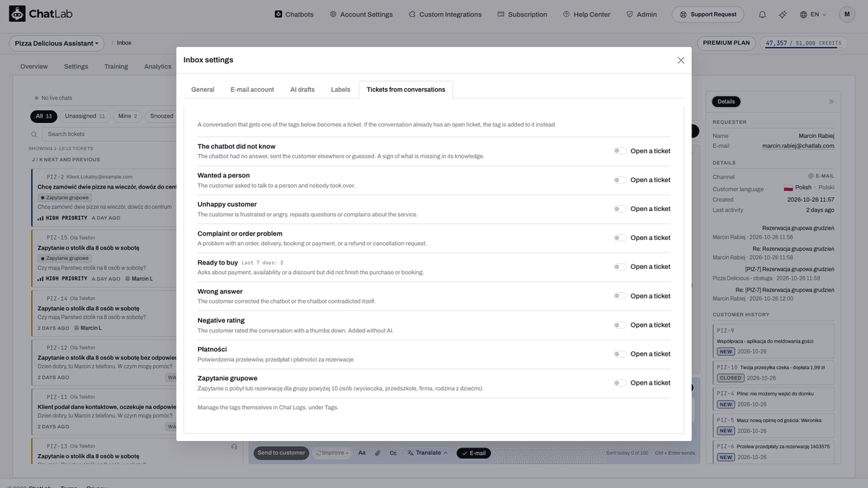
Task: Click the Send to customer button
Action: tap(281, 453)
